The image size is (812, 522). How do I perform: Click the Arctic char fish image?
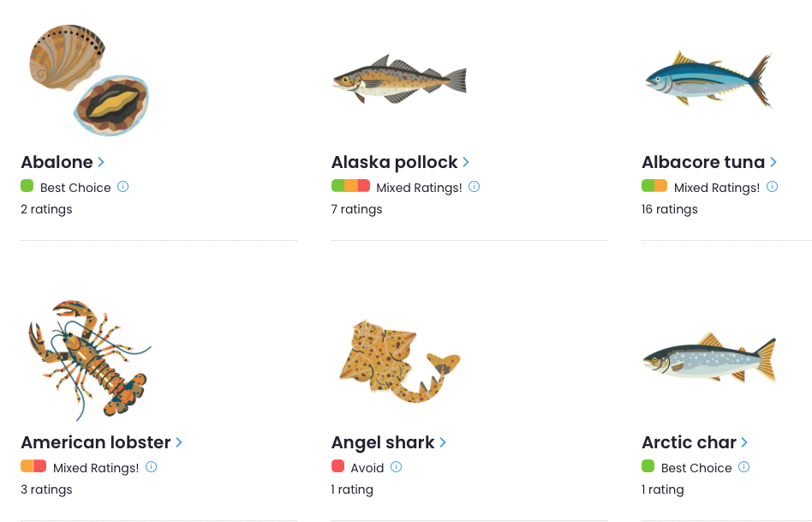tap(709, 359)
